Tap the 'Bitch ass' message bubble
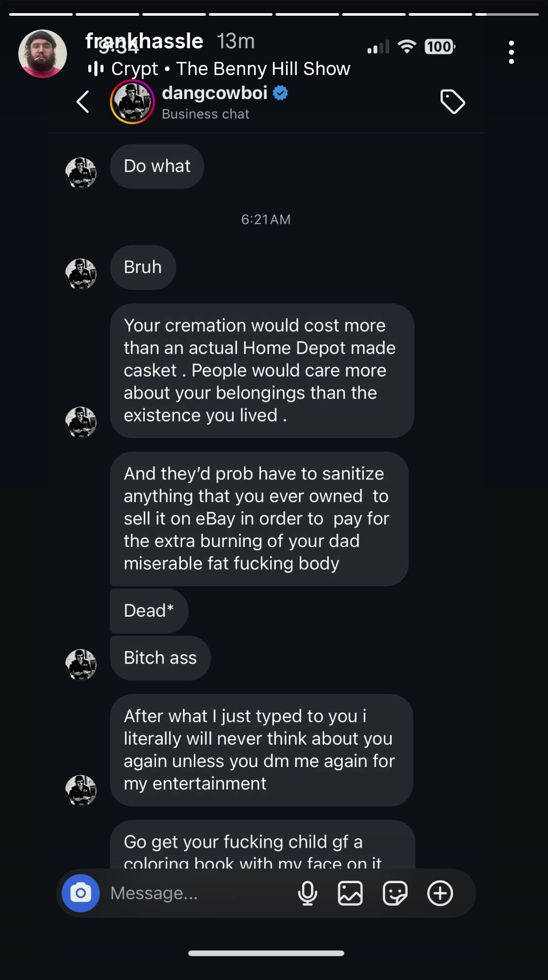This screenshot has height=980, width=548. (x=160, y=658)
